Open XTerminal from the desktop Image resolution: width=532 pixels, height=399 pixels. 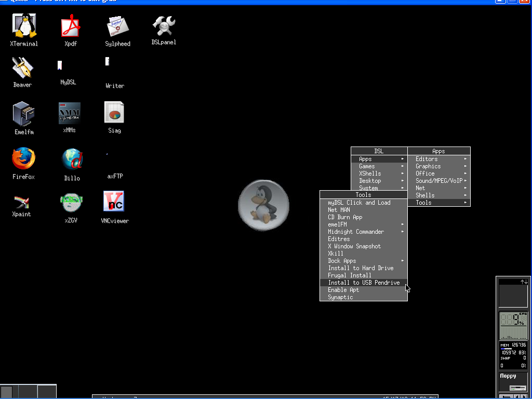tap(23, 26)
